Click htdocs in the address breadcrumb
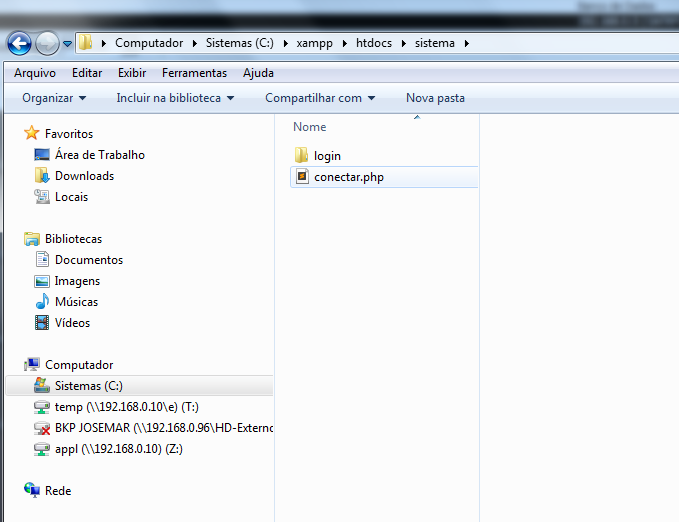 pos(374,43)
